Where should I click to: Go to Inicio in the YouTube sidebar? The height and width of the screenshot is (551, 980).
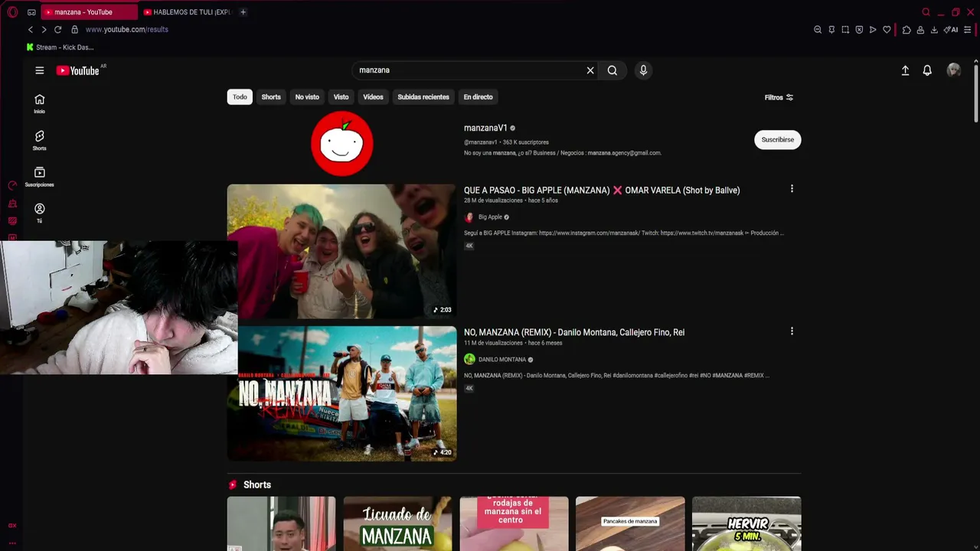pos(40,103)
